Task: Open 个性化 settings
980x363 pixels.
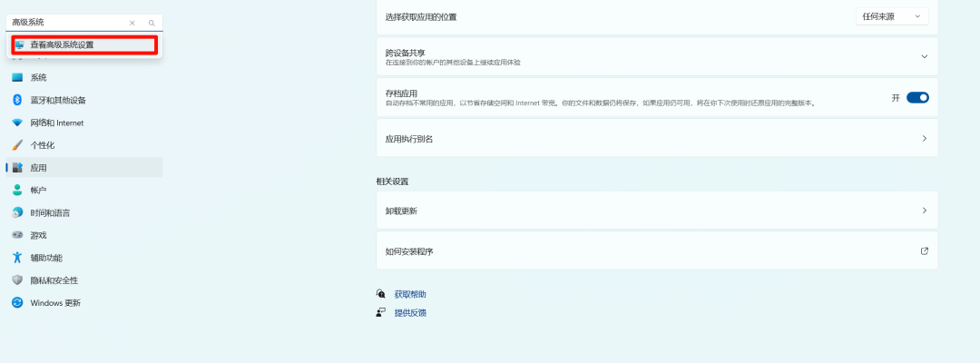Action: 84,145
